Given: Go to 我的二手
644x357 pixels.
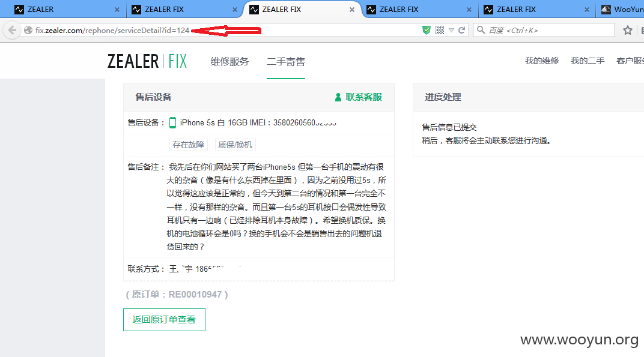Looking at the screenshot, I should (x=588, y=61).
